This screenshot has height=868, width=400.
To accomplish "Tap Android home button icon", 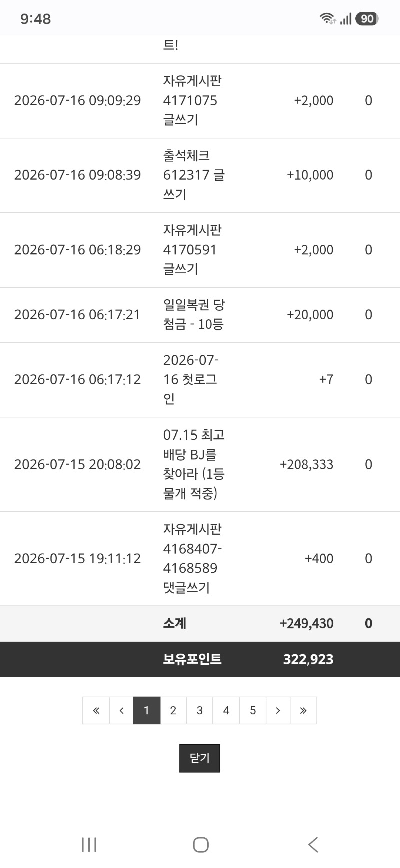I will point(201,845).
